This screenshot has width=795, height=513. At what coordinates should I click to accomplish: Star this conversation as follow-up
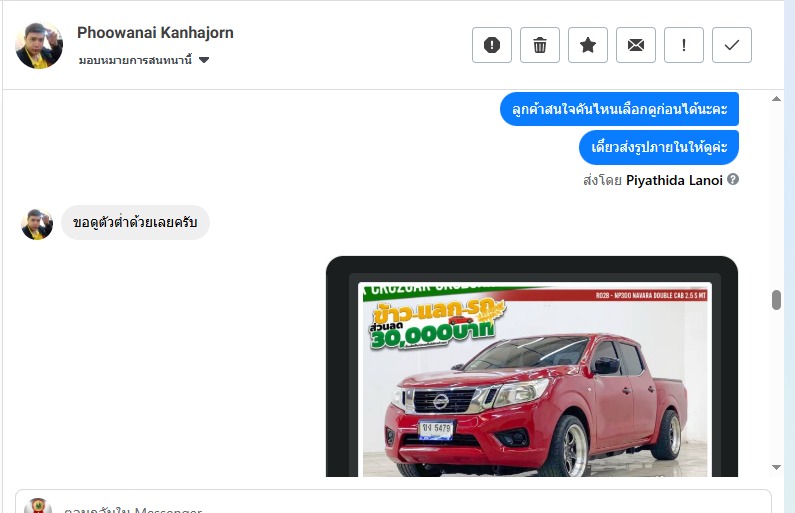click(x=588, y=45)
